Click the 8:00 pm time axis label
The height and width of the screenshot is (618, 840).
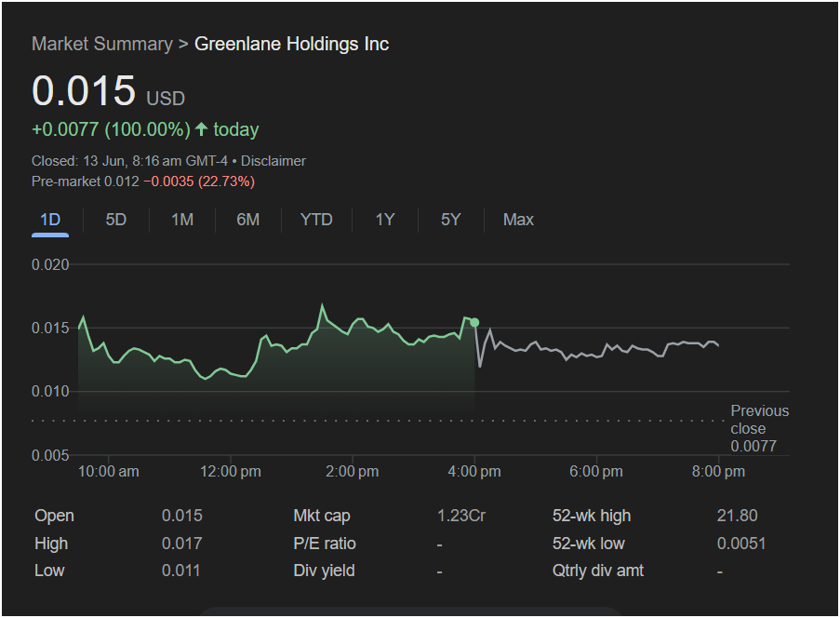718,472
